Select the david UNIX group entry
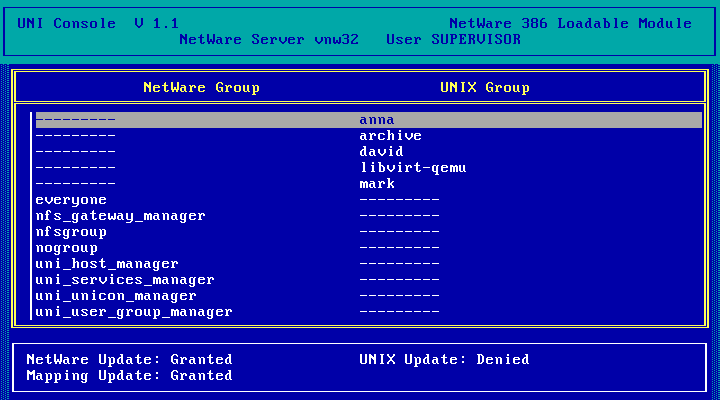The image size is (720, 400). 369,152
